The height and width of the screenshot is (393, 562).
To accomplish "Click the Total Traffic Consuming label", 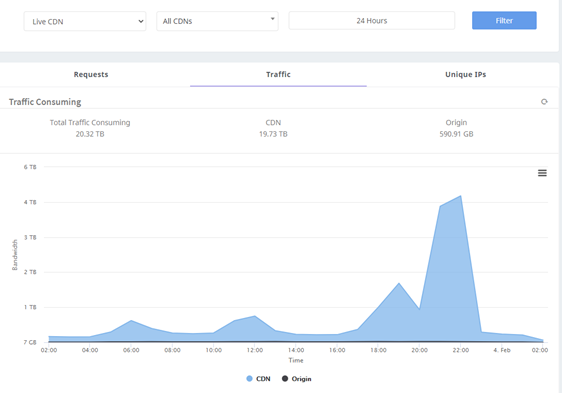I will click(x=90, y=123).
